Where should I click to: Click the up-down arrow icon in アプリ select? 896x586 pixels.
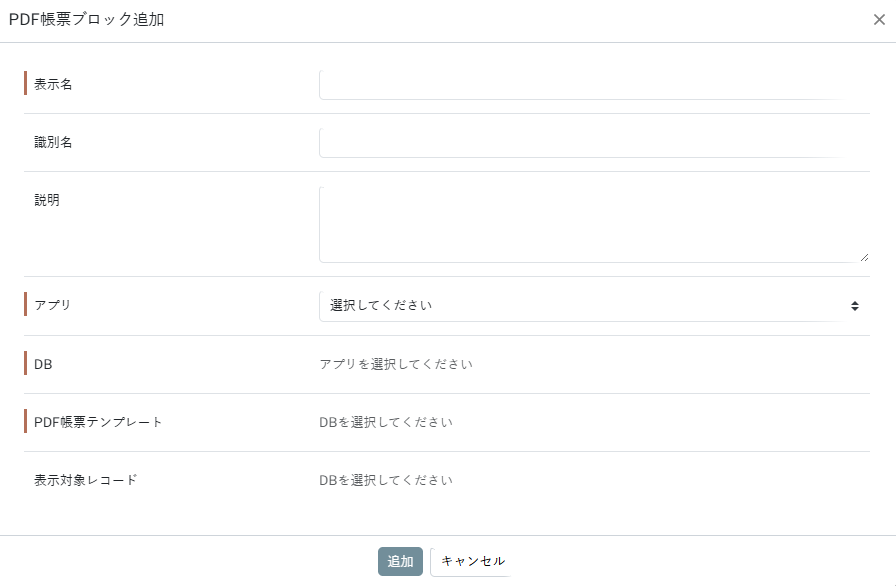click(x=855, y=306)
